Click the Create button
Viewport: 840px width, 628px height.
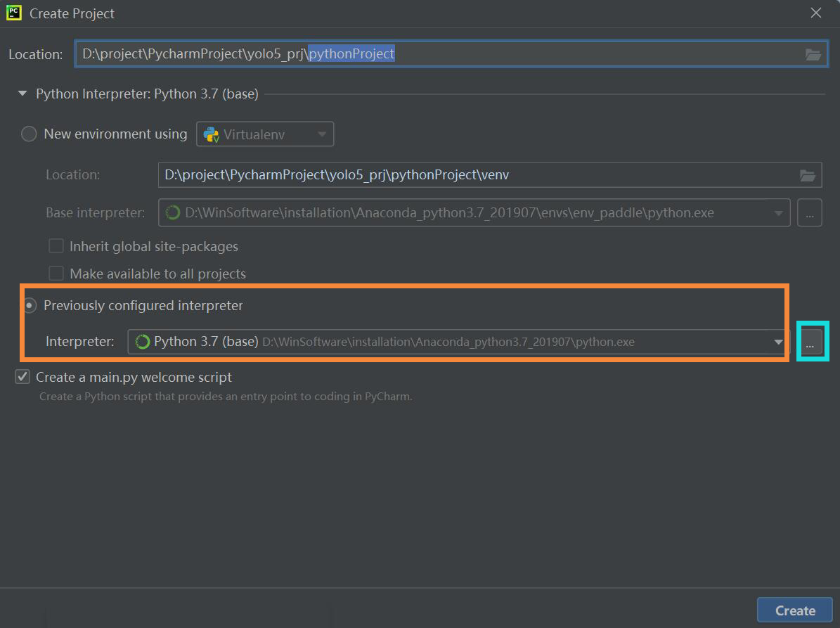pyautogui.click(x=795, y=610)
